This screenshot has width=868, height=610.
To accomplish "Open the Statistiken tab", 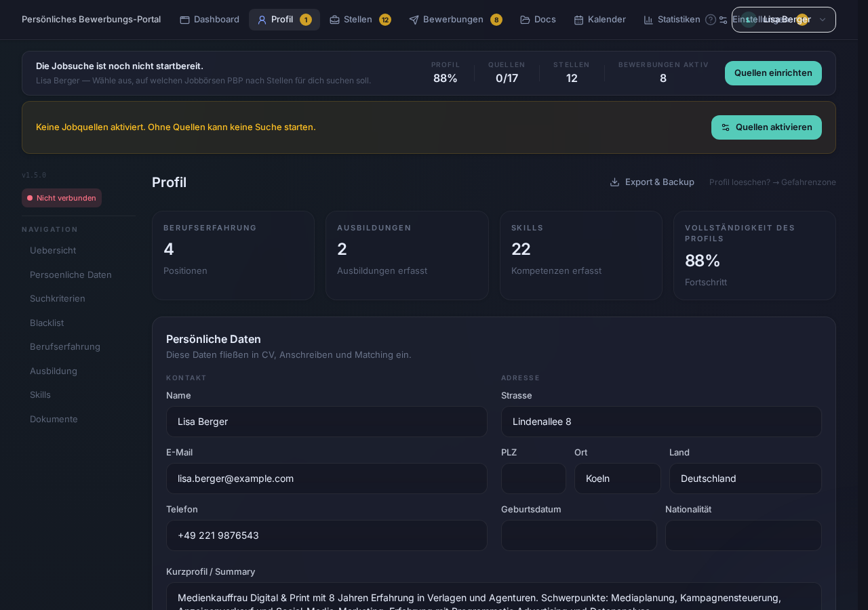I will click(671, 20).
